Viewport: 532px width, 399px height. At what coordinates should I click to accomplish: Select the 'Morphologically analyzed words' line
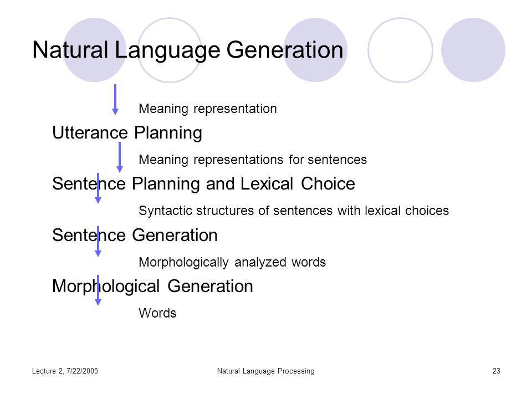coord(232,262)
